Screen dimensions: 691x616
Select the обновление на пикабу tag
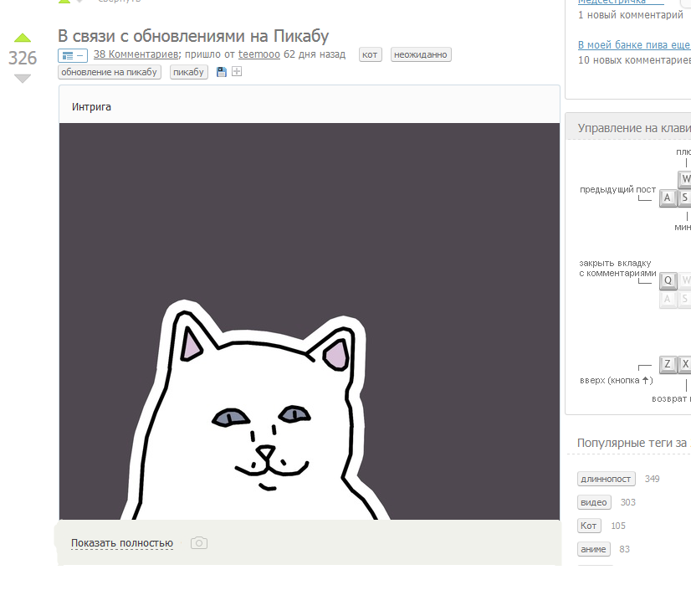click(x=110, y=72)
